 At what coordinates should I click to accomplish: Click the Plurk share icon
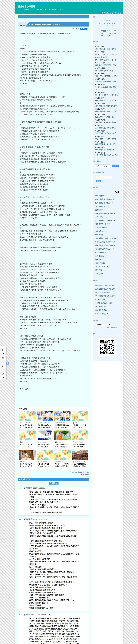(x=76, y=29)
